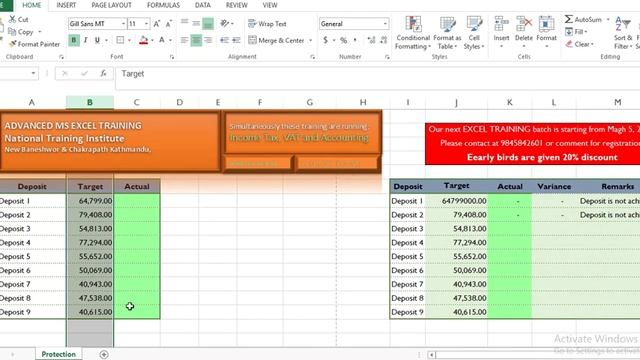Open the Name Box dropdown
The height and width of the screenshot is (360, 640).
(x=33, y=73)
